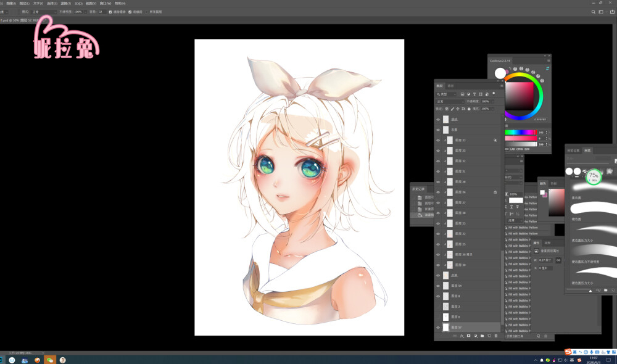Enable 所有图层 all layers checkbox
Image resolution: width=617 pixels, height=364 pixels.
point(146,12)
